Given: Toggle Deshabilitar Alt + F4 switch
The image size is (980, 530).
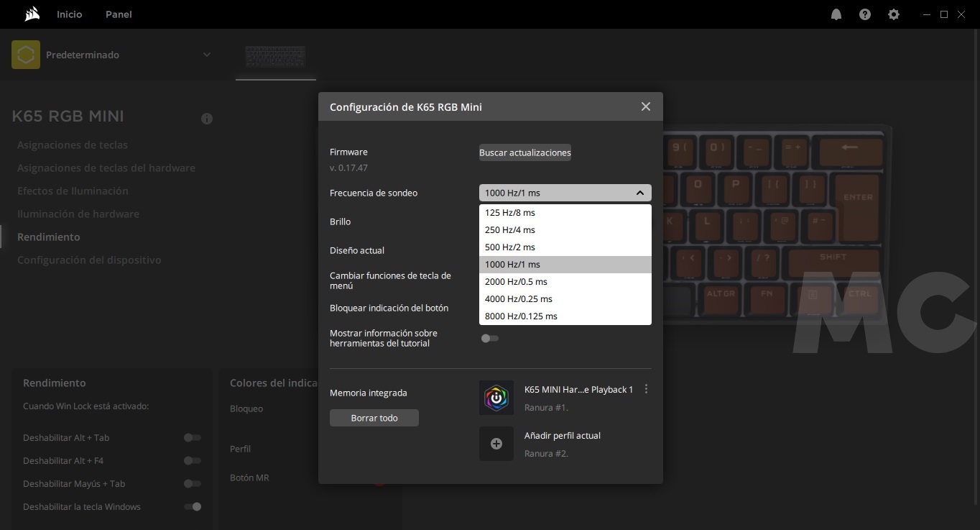Looking at the screenshot, I should (x=192, y=460).
